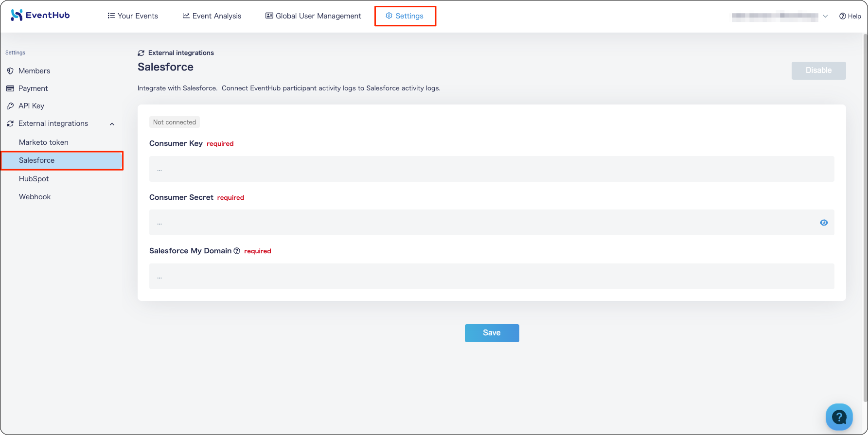Focus the Consumer Secret input field
This screenshot has width=868, height=435.
[x=492, y=223]
